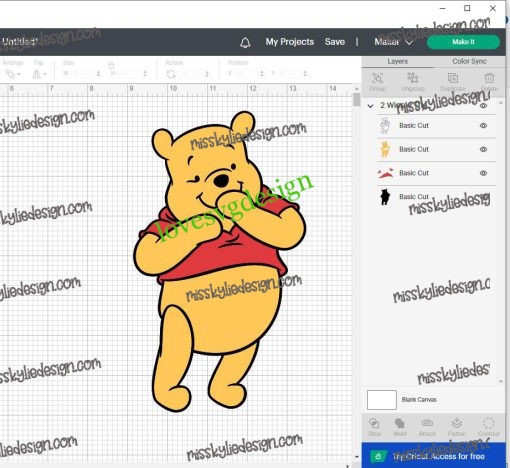Switch to the Color Sync tab
Screen dimensions: 510x468
point(469,61)
